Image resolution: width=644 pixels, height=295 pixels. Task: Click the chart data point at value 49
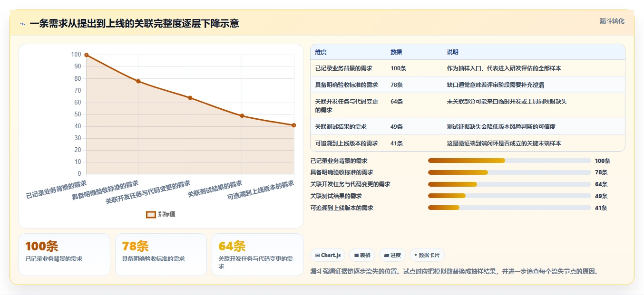[x=242, y=116]
